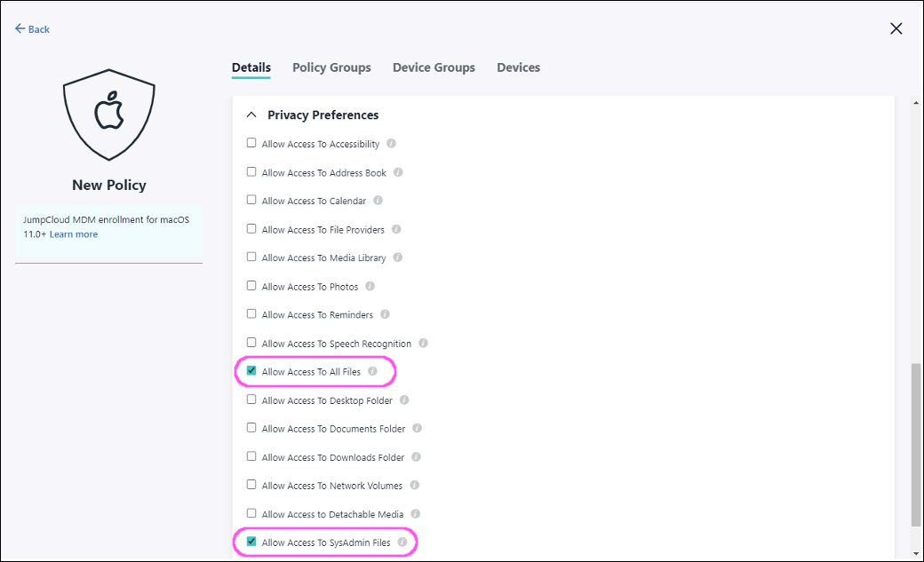Uncheck Allow Access To All Files
Screen dimensions: 924x562
[x=251, y=371]
